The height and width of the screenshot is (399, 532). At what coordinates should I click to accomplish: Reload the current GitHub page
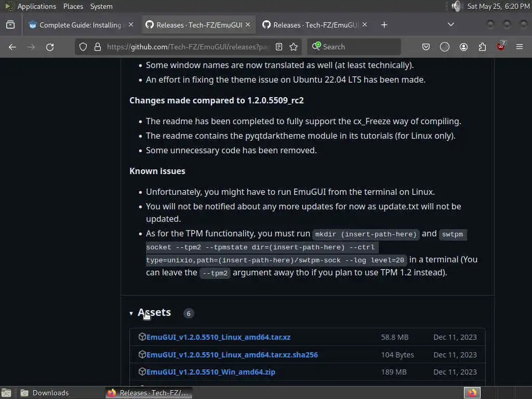coord(50,47)
